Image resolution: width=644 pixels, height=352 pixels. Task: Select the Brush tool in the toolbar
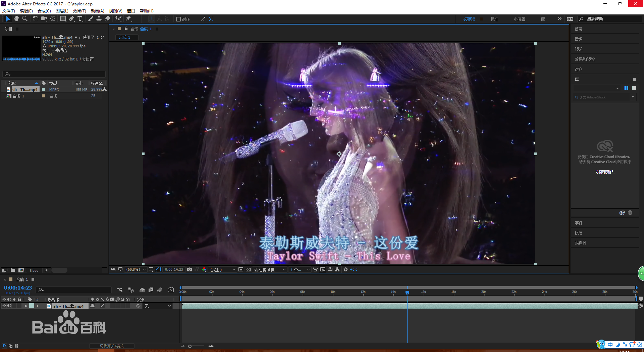pos(91,19)
